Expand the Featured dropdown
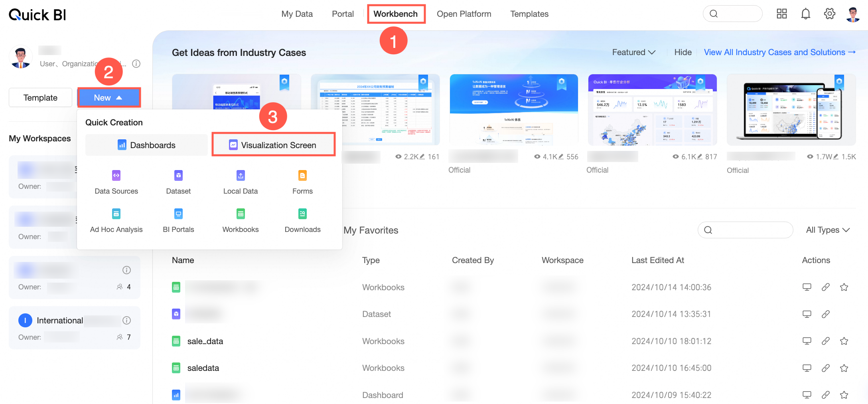The image size is (868, 404). click(x=633, y=52)
